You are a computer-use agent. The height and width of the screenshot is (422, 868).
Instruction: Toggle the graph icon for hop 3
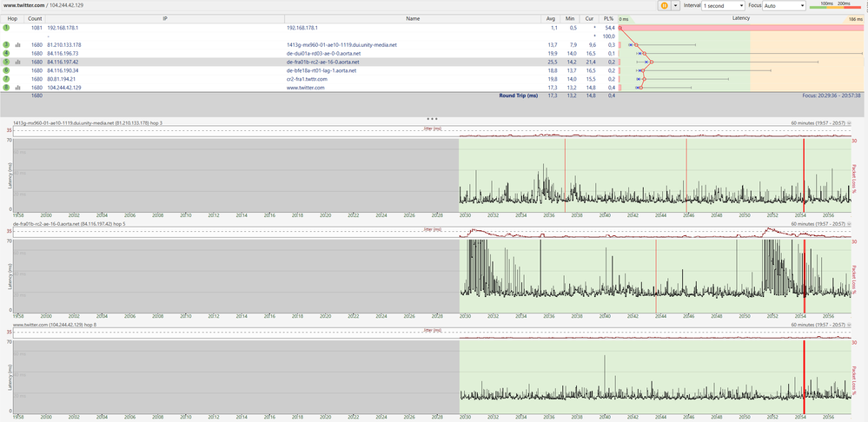17,44
